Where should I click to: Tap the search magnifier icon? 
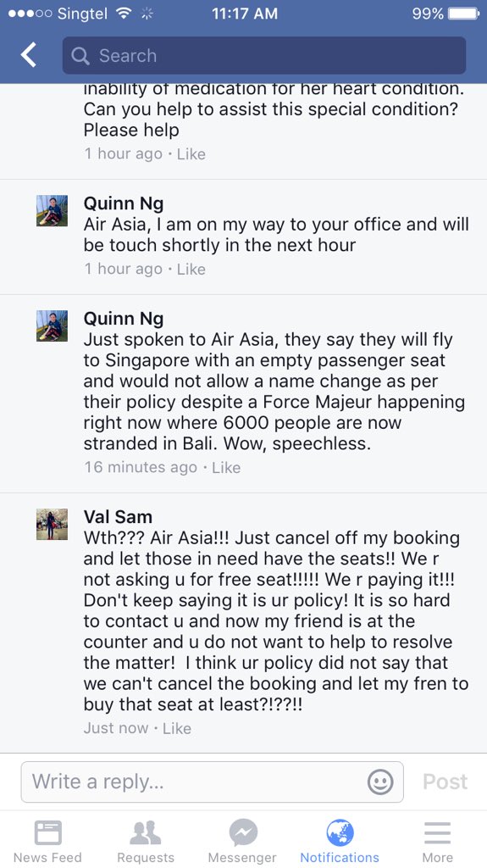pos(80,55)
